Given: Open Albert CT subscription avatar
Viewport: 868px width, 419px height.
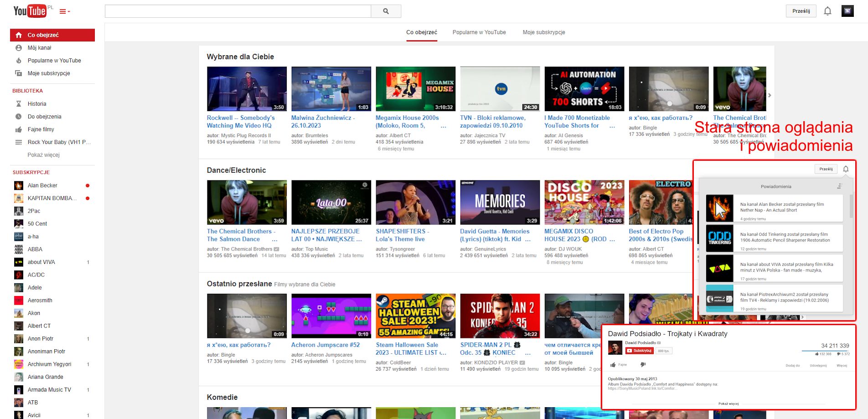Looking at the screenshot, I should tap(19, 326).
